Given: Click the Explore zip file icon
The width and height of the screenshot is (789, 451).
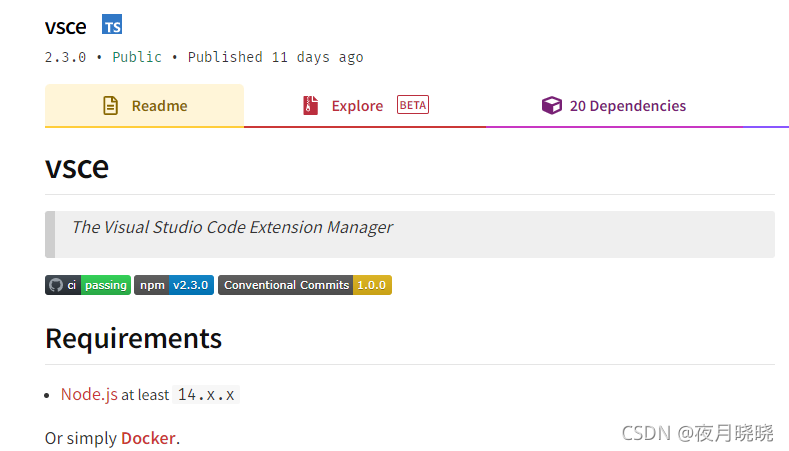Looking at the screenshot, I should [310, 106].
